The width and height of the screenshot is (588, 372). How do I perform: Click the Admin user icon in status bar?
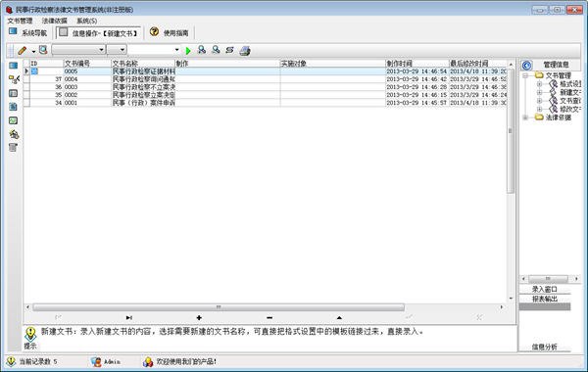coord(96,361)
